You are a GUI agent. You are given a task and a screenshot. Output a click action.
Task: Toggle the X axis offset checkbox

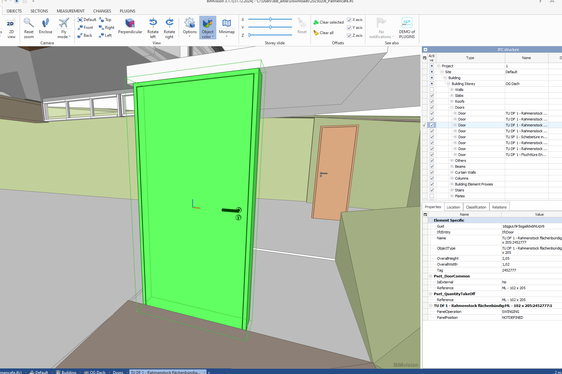349,20
